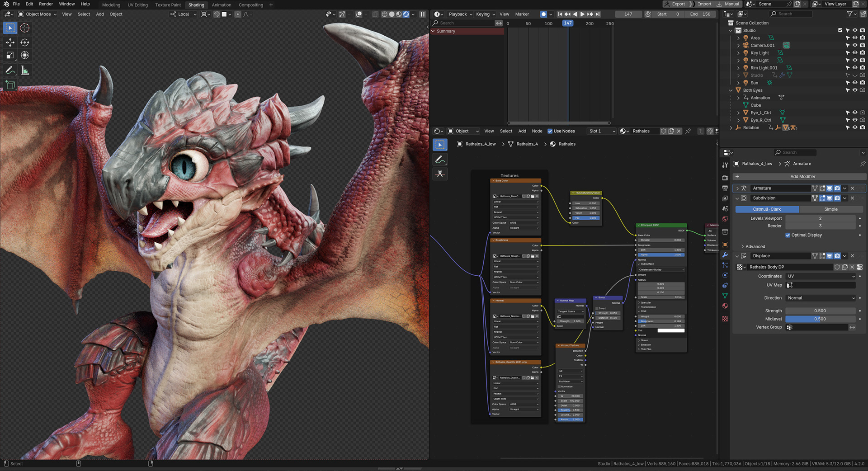Toggle the Optimal Display checkbox
868x471 pixels.
click(788, 235)
